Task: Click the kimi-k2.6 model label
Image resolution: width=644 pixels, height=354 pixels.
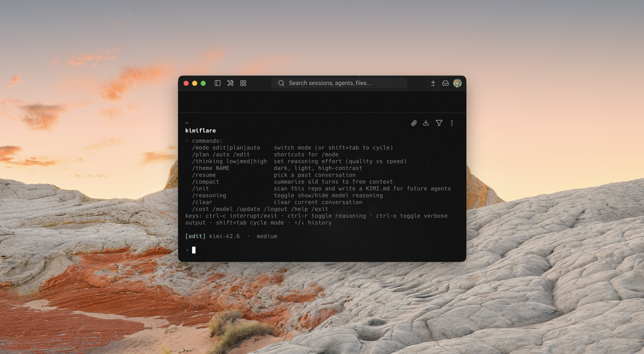Action: point(224,236)
